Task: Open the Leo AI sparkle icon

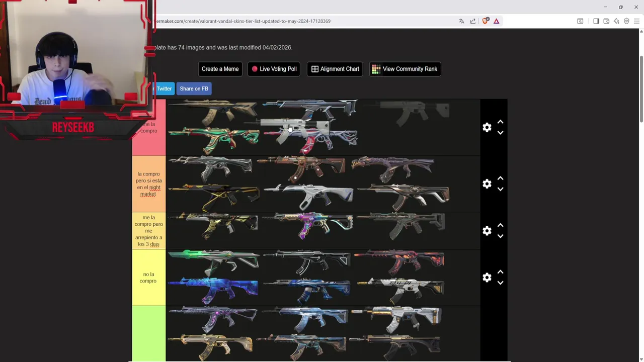Action: [616, 21]
